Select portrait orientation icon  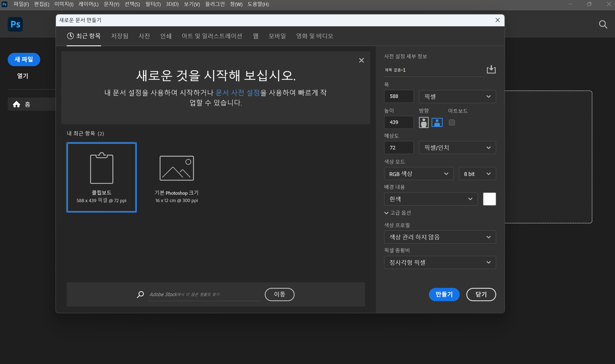(x=424, y=122)
